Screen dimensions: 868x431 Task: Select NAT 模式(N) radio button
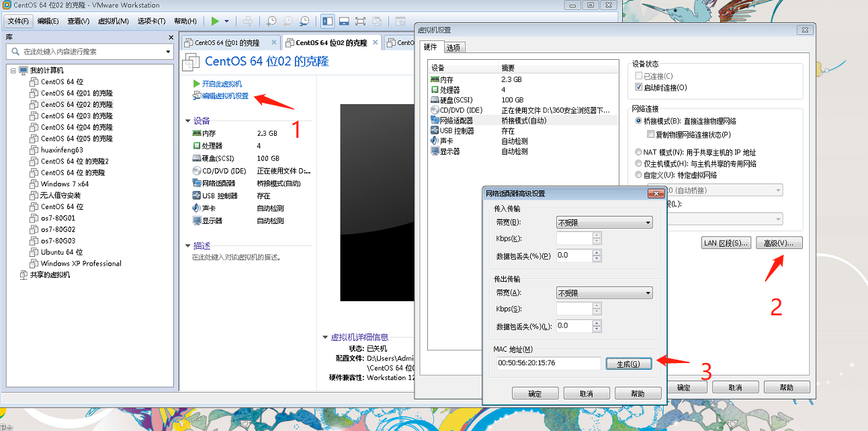(639, 152)
